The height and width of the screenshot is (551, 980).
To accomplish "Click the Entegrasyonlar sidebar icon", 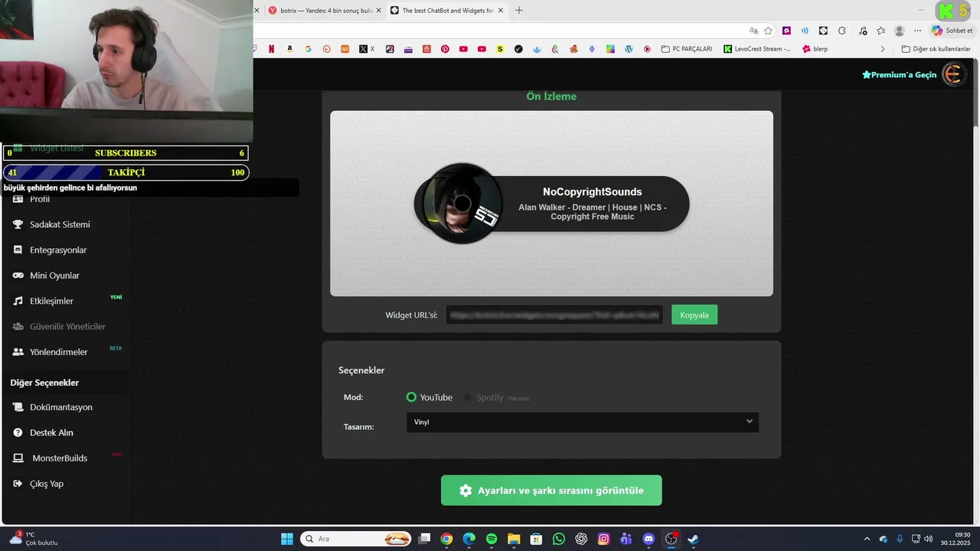I will [x=18, y=249].
